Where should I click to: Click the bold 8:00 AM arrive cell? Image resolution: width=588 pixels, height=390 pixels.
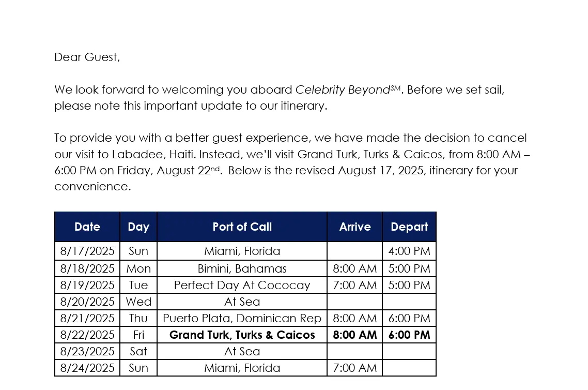(x=355, y=335)
